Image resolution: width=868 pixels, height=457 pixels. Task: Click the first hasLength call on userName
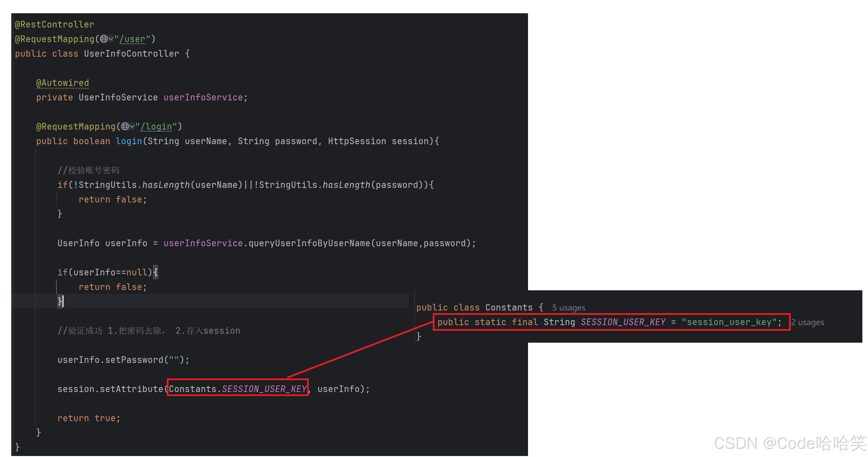tap(166, 185)
